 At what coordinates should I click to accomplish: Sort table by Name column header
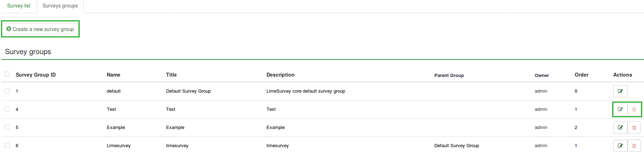tap(113, 75)
